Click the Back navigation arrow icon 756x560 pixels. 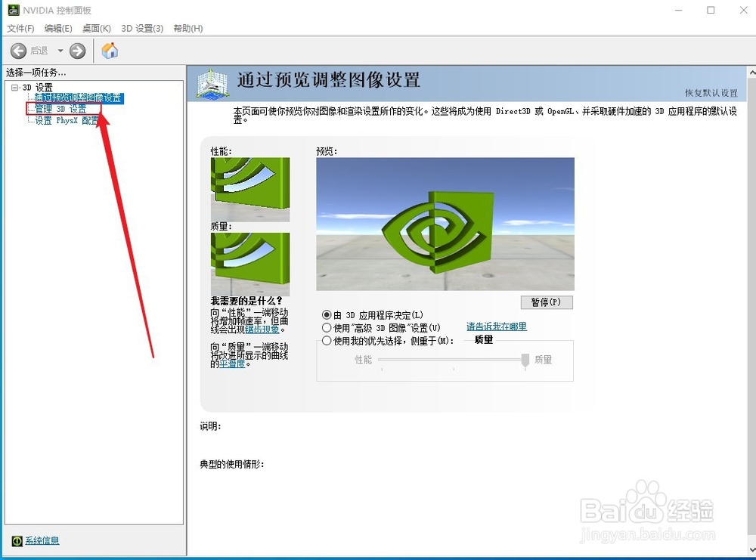coord(19,51)
